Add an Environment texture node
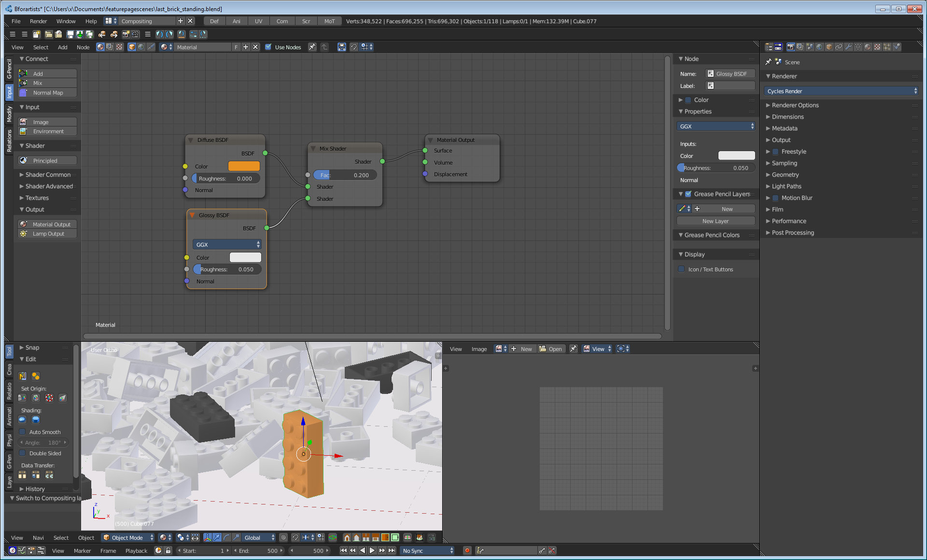The width and height of the screenshot is (927, 560). pyautogui.click(x=47, y=131)
